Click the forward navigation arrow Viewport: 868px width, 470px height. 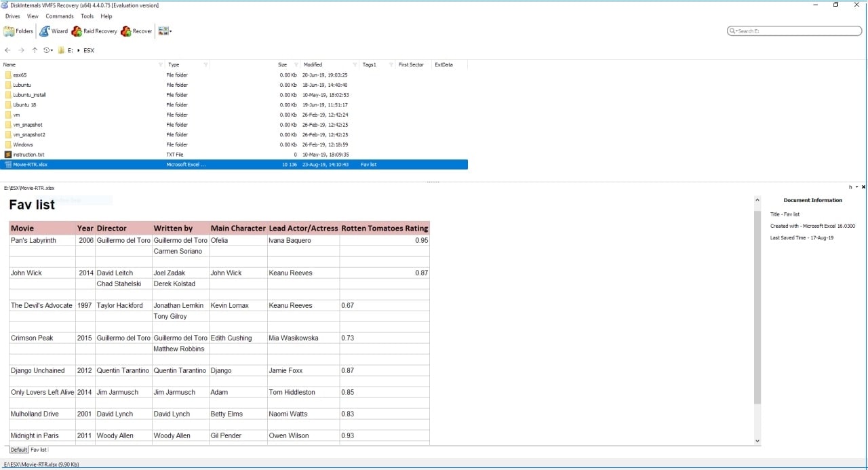[21, 50]
